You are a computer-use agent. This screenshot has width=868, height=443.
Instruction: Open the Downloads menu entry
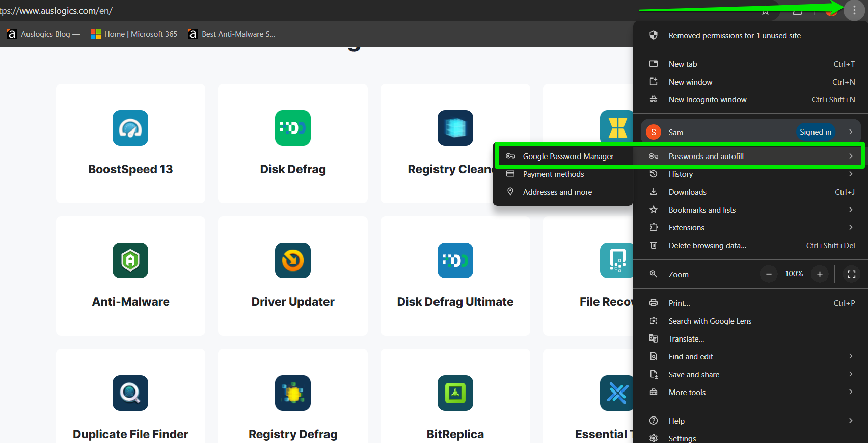pyautogui.click(x=751, y=192)
